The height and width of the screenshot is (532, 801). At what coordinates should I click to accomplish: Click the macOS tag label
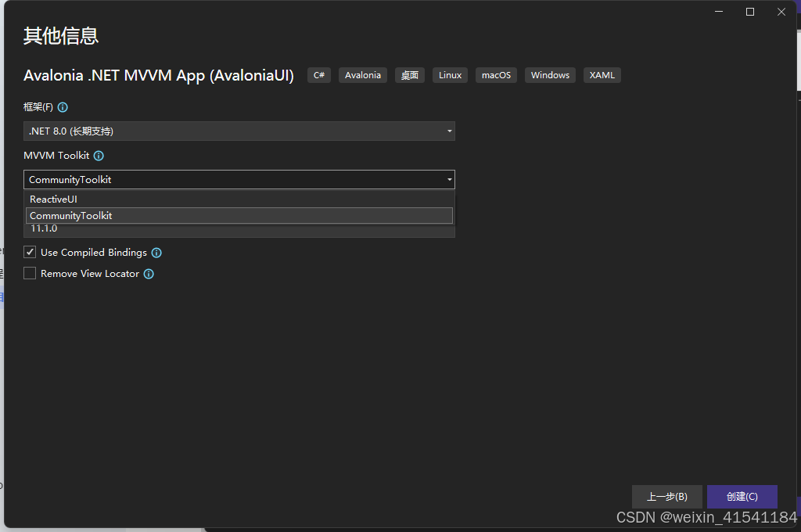496,75
